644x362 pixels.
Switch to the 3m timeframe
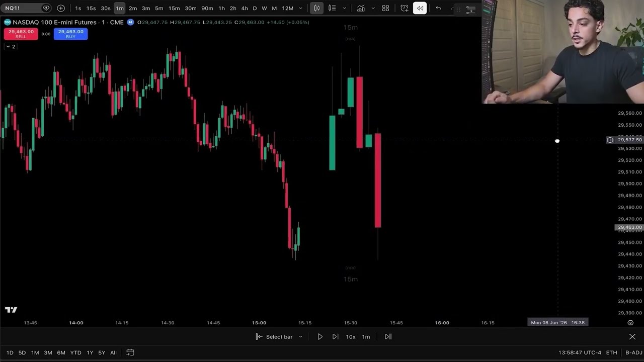point(146,8)
